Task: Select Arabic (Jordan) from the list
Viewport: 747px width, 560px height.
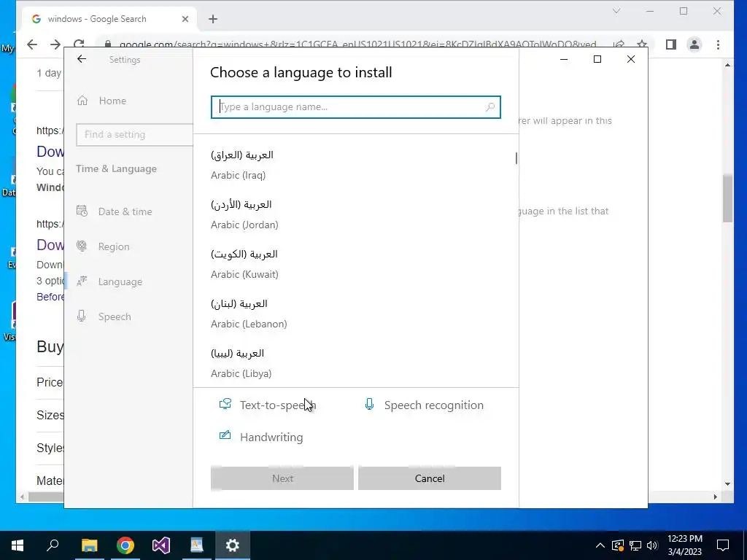Action: (355, 214)
